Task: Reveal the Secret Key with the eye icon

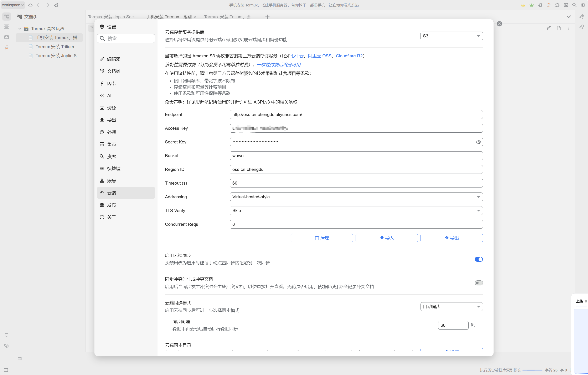Action: coord(478,142)
